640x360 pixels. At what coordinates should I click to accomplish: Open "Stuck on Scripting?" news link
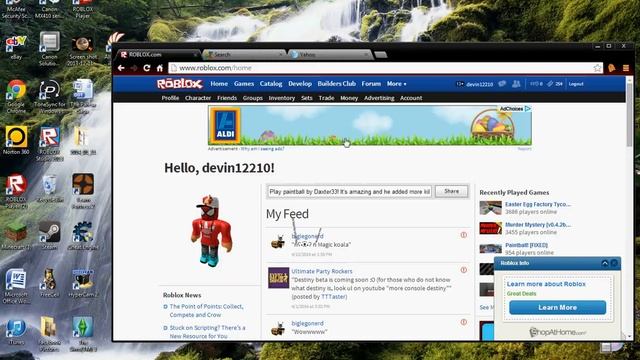[207, 332]
